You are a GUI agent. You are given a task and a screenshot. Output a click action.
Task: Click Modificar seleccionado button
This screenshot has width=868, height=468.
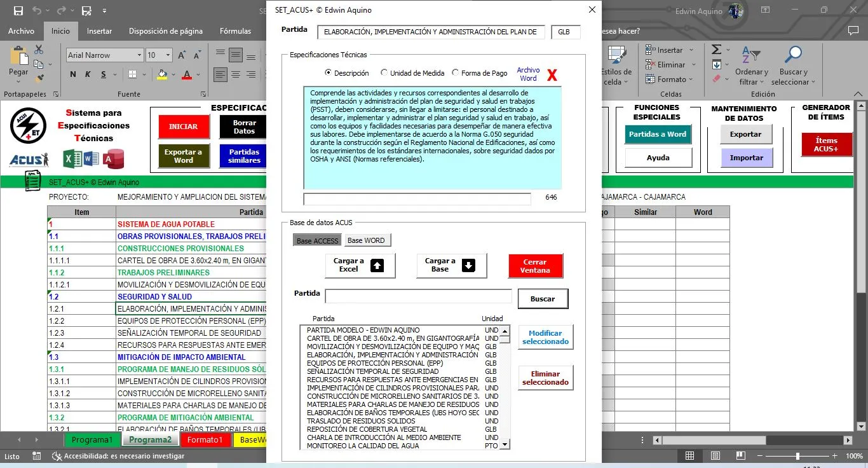point(545,338)
